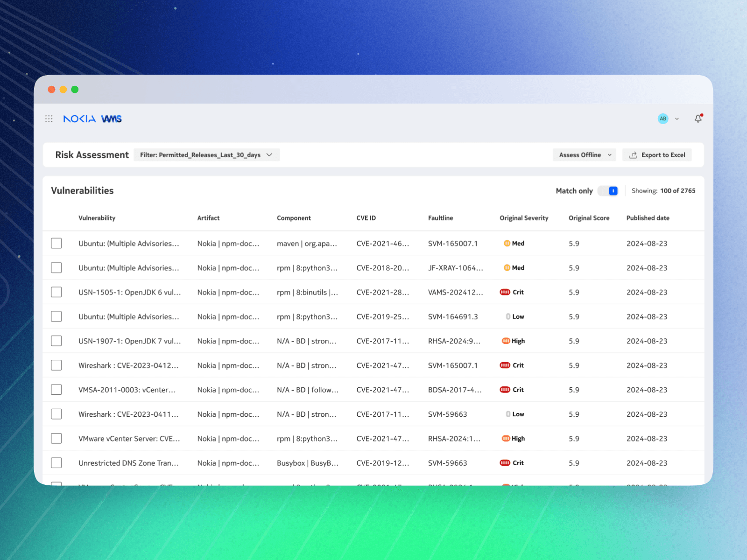Click the Nokia WMS logo
The image size is (747, 560).
point(92,119)
